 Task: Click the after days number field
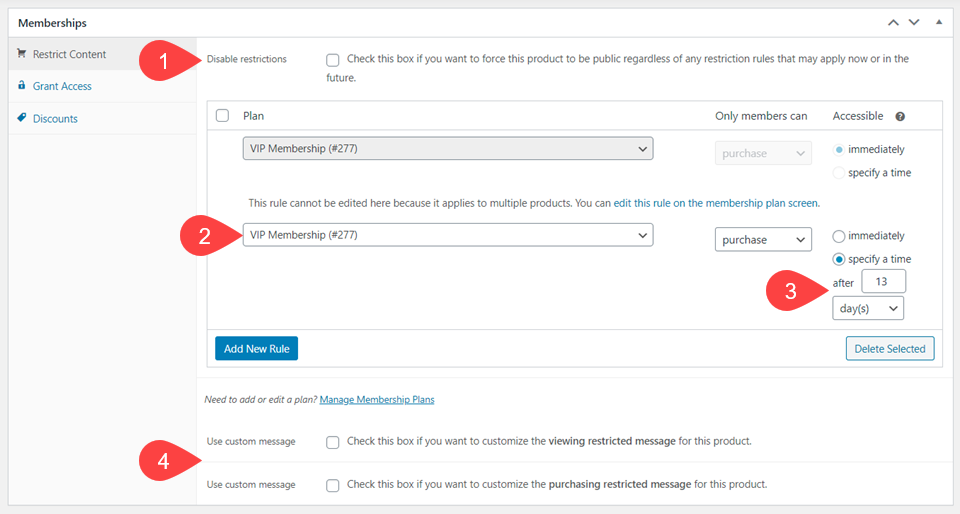coord(883,281)
